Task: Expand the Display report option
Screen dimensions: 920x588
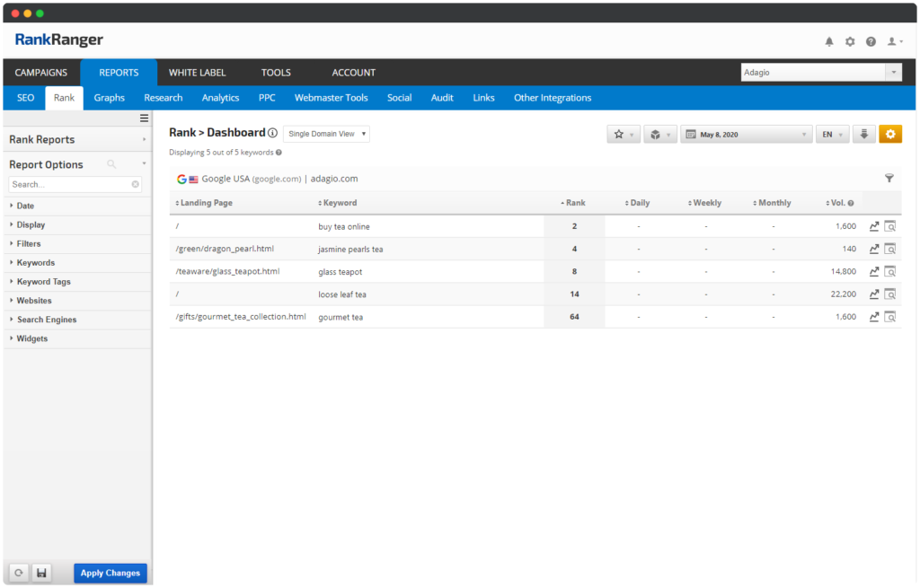Action: tap(77, 225)
